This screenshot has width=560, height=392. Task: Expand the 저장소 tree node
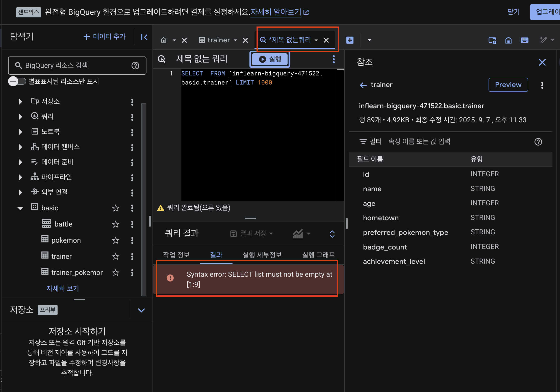pos(20,102)
